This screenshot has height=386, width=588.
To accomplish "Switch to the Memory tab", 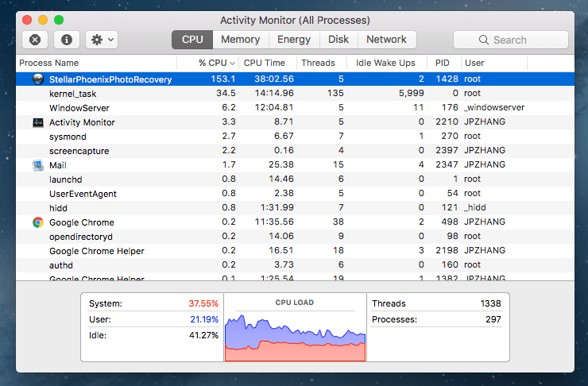I will tap(241, 40).
